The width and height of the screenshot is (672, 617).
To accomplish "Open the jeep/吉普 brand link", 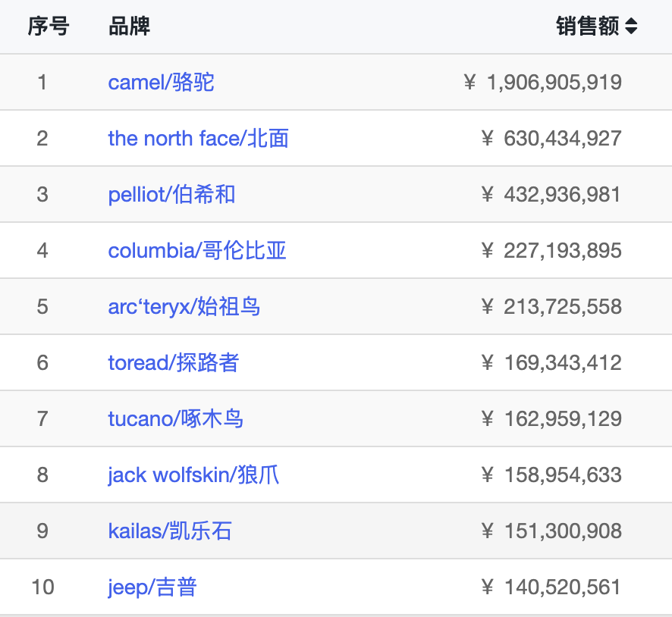I will coord(152,587).
